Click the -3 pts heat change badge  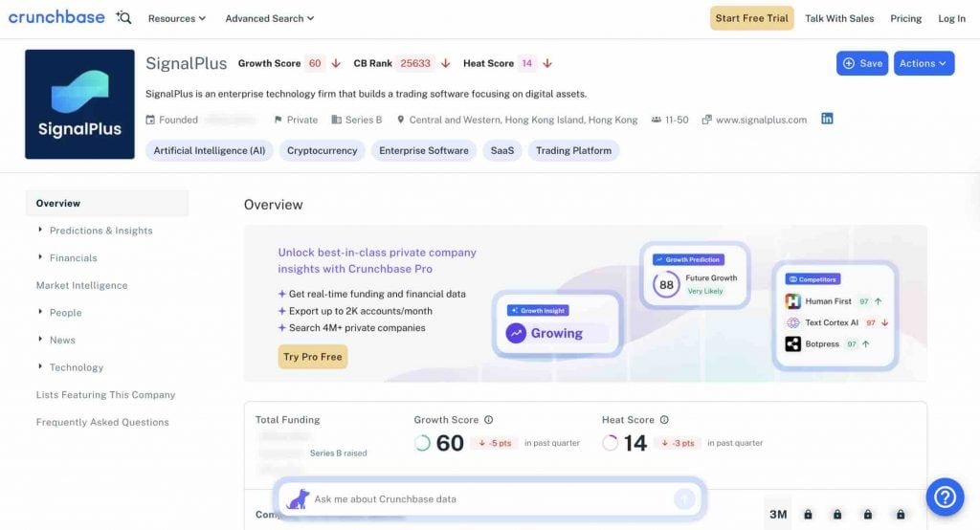tap(678, 443)
